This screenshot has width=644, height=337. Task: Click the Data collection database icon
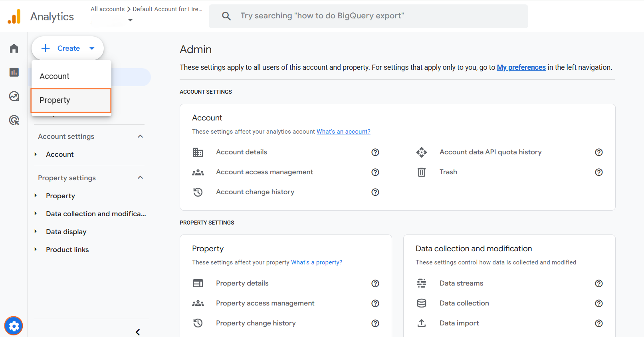(422, 303)
